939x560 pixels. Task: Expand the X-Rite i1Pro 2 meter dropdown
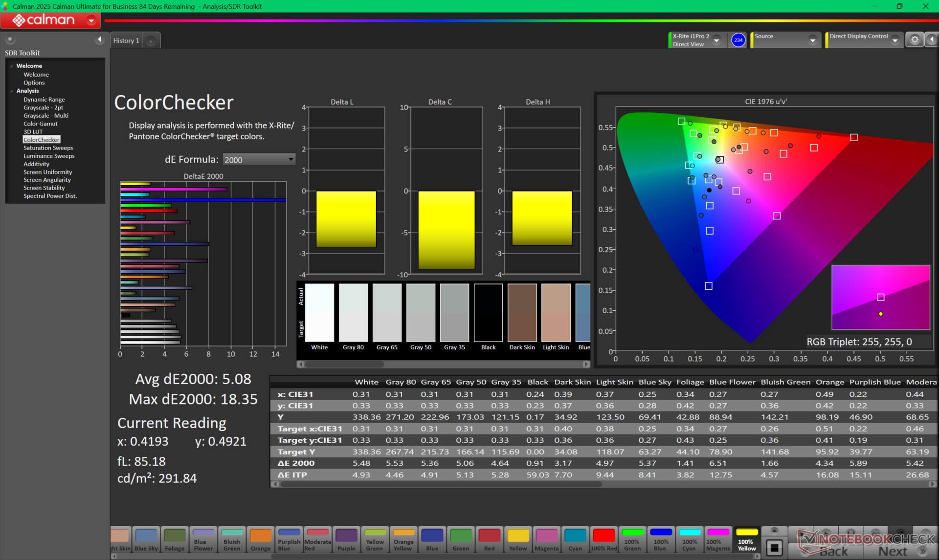(x=716, y=41)
